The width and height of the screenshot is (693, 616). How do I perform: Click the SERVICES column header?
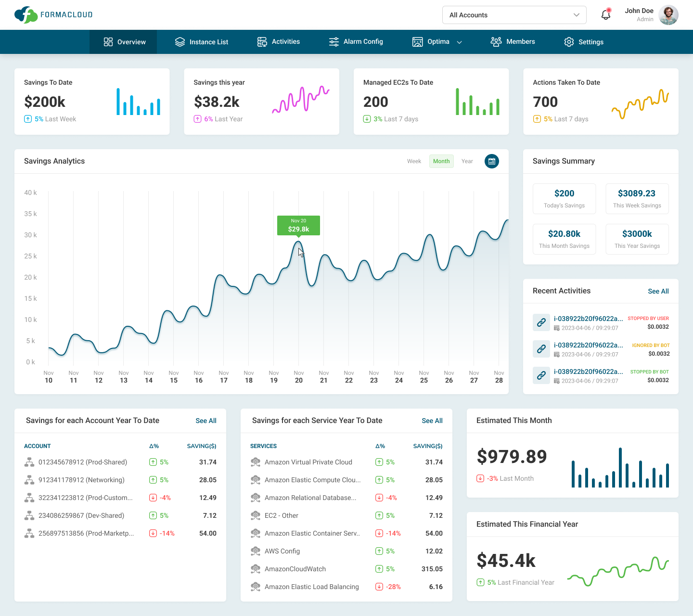(x=263, y=446)
